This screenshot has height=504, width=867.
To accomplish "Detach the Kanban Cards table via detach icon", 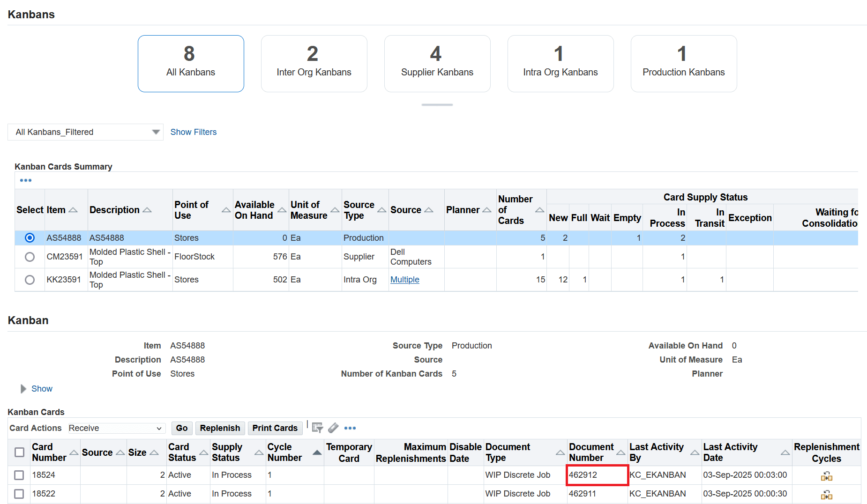I will pyautogui.click(x=334, y=428).
